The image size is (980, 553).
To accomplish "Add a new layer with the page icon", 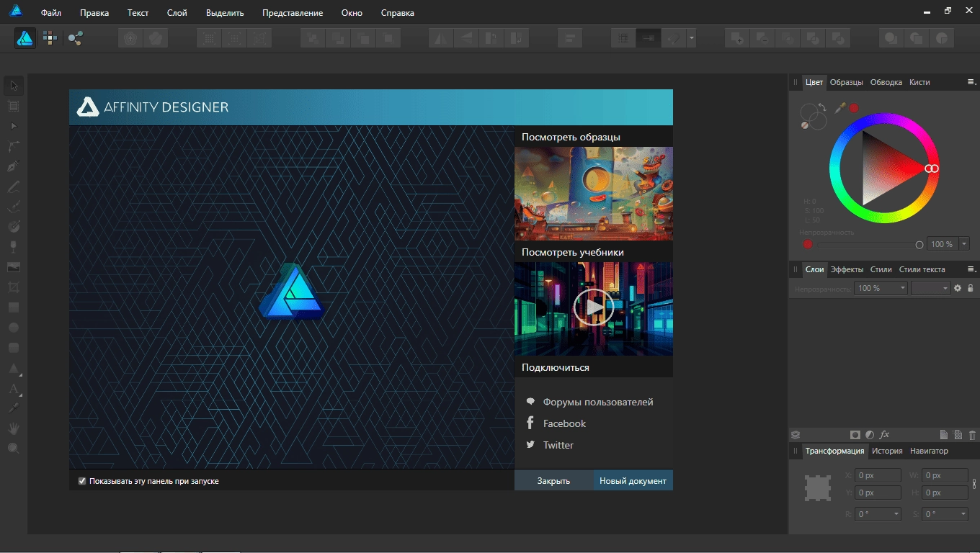I will (x=944, y=435).
